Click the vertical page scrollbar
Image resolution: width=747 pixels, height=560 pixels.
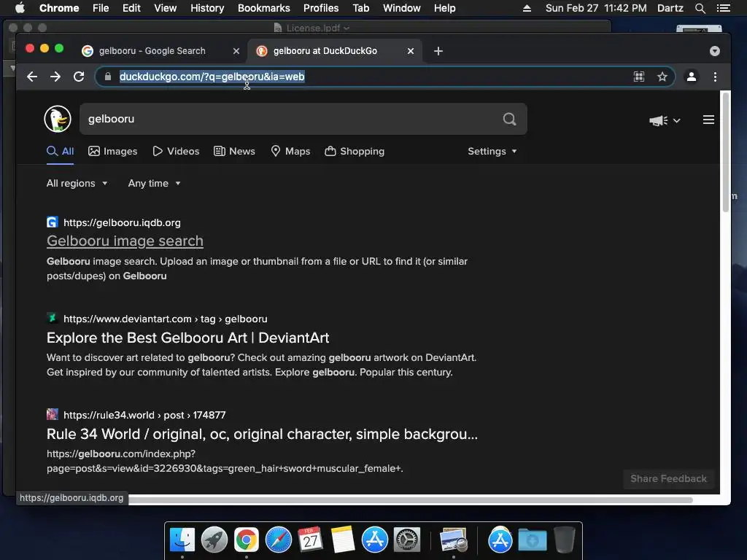point(726,152)
